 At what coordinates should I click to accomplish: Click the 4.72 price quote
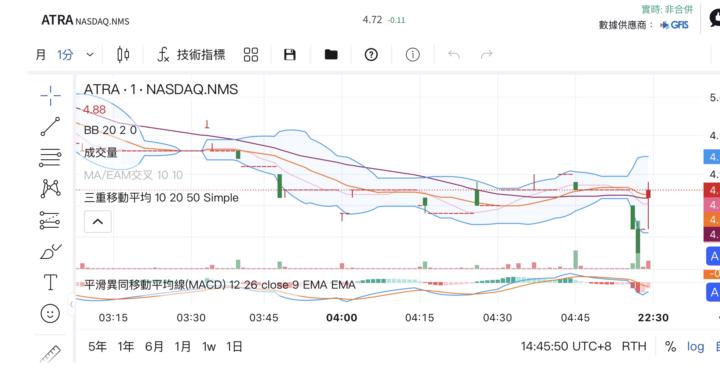[x=372, y=20]
